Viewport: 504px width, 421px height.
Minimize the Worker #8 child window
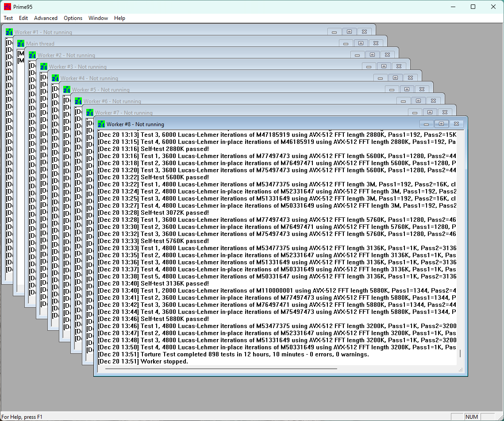pyautogui.click(x=426, y=124)
